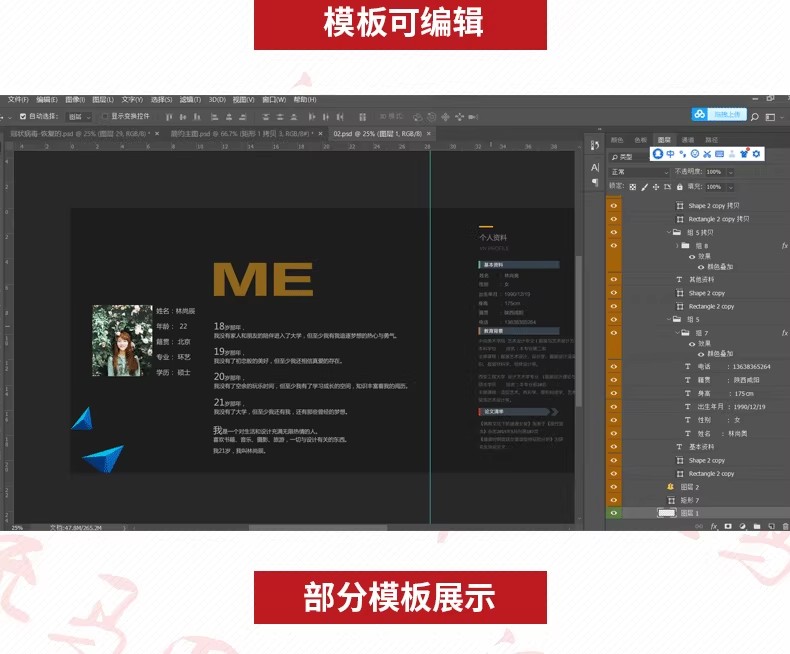Click the IME emoji smiley icon
This screenshot has width=790, height=654.
pos(695,154)
